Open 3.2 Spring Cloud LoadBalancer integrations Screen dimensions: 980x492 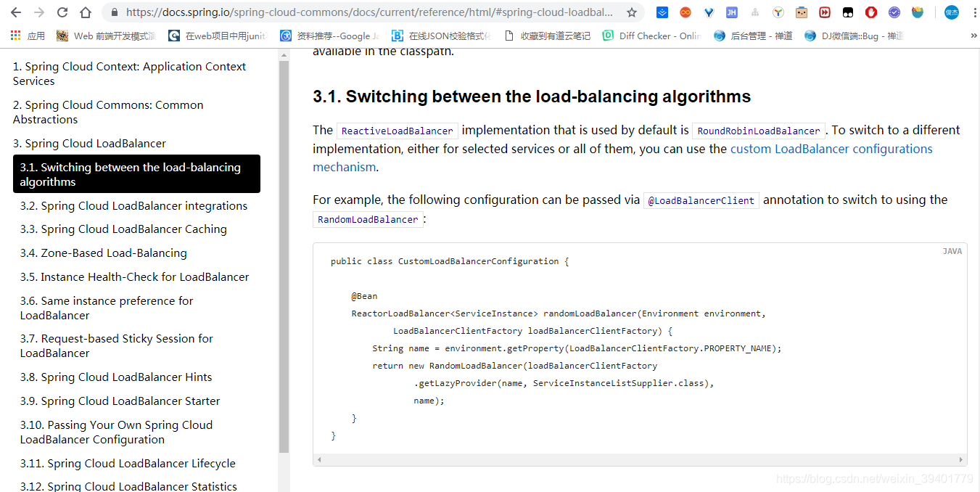click(x=133, y=205)
